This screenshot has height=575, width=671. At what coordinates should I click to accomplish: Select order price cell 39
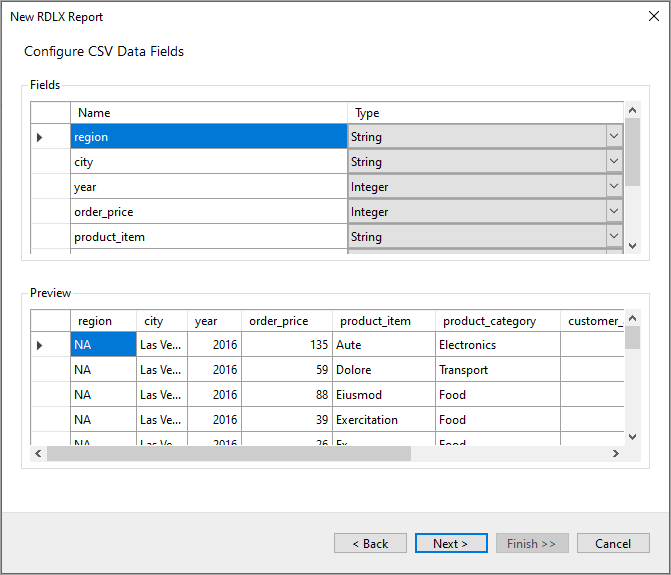point(287,419)
